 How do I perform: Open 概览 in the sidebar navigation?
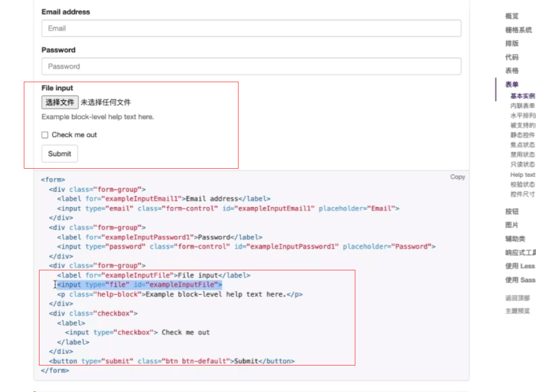click(x=512, y=16)
